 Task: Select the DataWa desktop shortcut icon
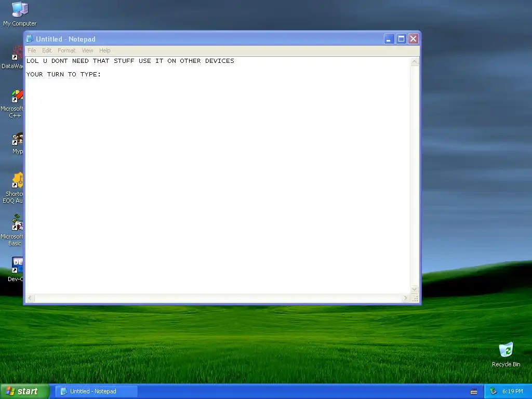click(x=12, y=58)
